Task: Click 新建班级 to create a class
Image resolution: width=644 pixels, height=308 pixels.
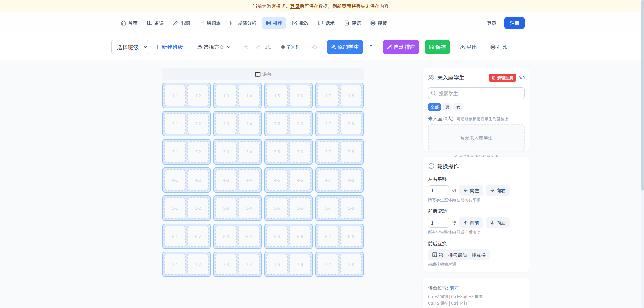Action: pos(169,47)
